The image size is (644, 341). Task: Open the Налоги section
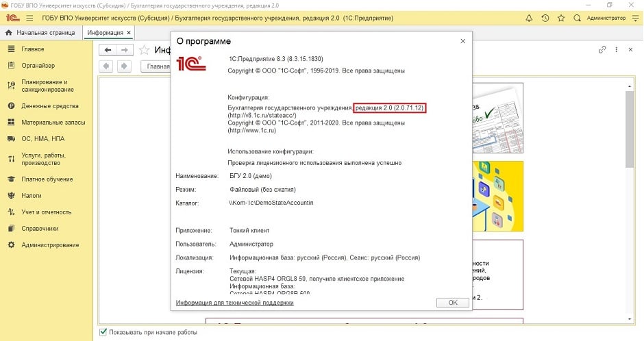tap(32, 195)
